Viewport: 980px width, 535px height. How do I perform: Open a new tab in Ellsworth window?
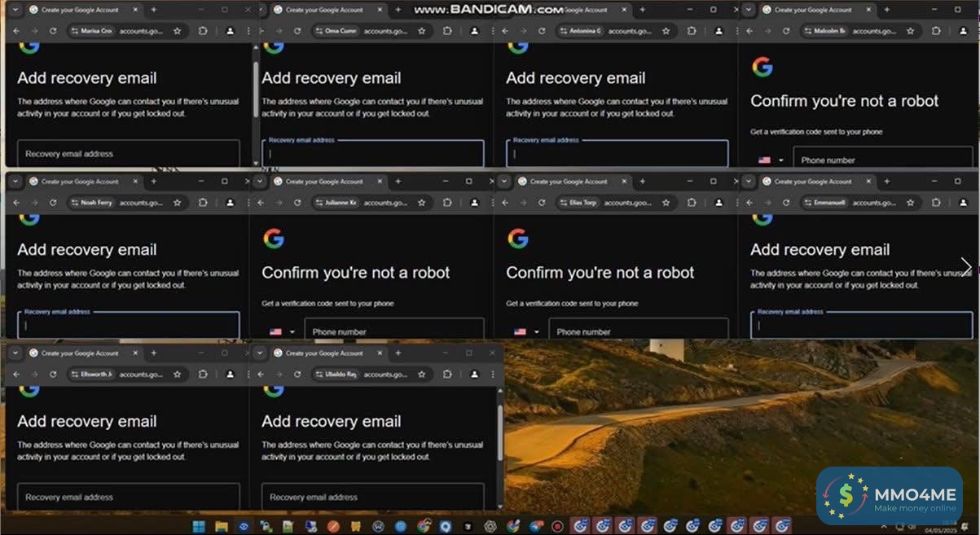(x=153, y=353)
